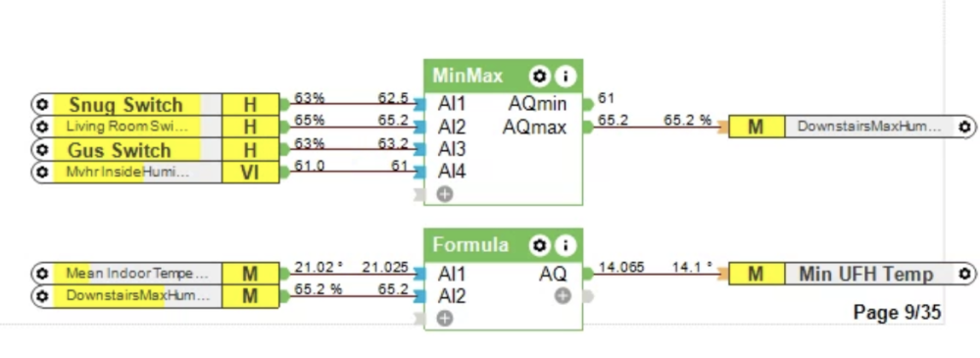Image resolution: width=980 pixels, height=358 pixels.
Task: Click gear on Min UFH Temp output
Action: click(965, 274)
